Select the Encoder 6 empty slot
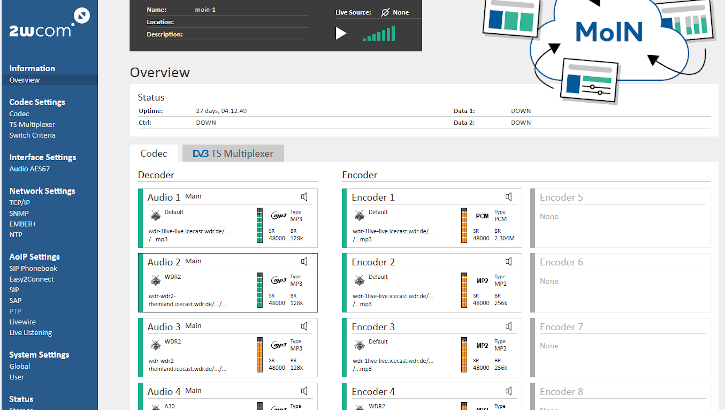 point(620,282)
